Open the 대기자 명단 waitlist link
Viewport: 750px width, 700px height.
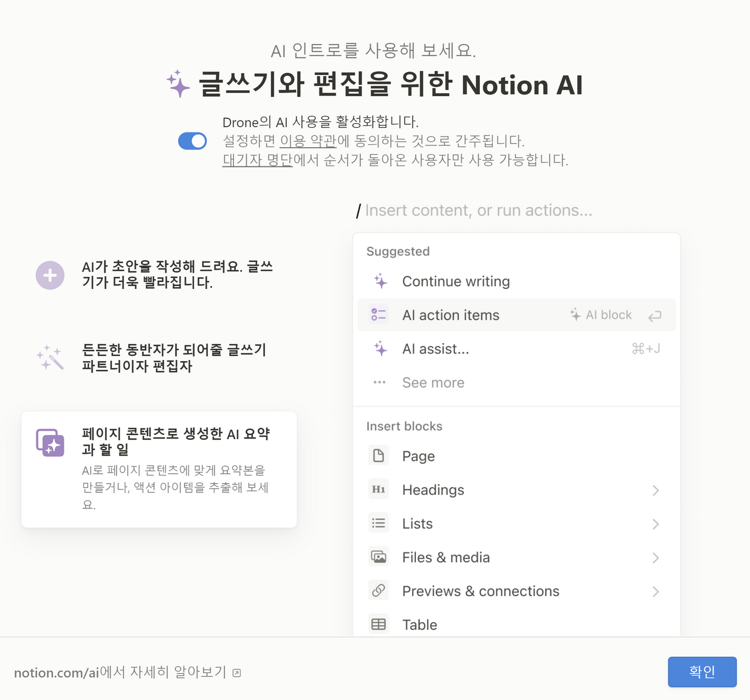point(257,159)
